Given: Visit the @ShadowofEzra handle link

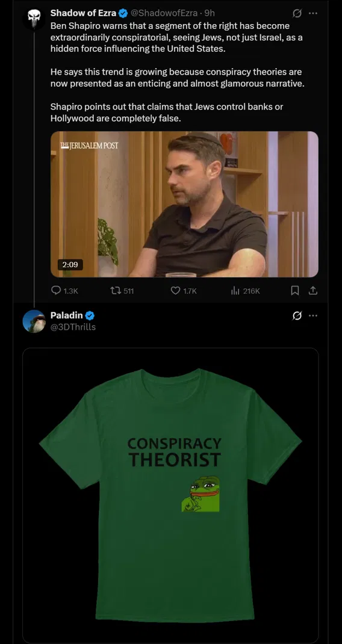Looking at the screenshot, I should pos(164,13).
